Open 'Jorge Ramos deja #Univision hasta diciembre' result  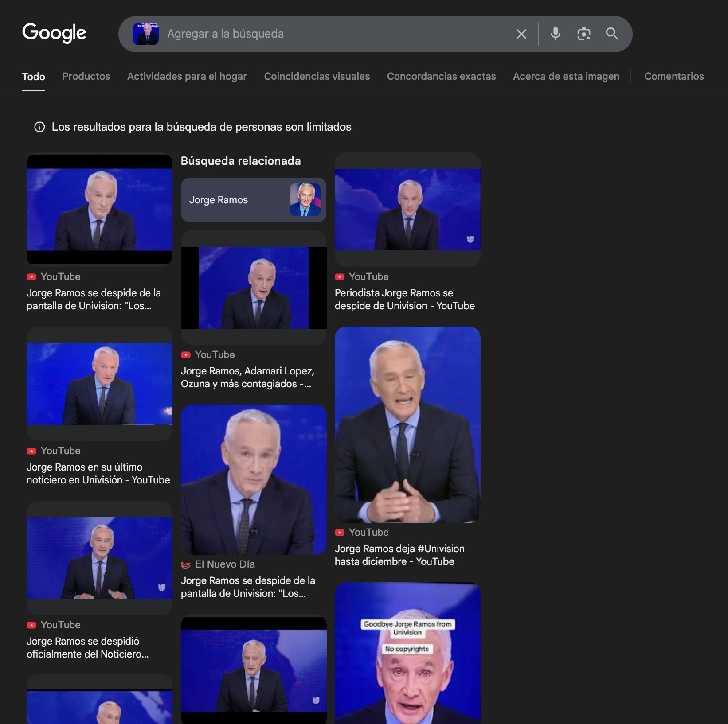[x=399, y=555]
